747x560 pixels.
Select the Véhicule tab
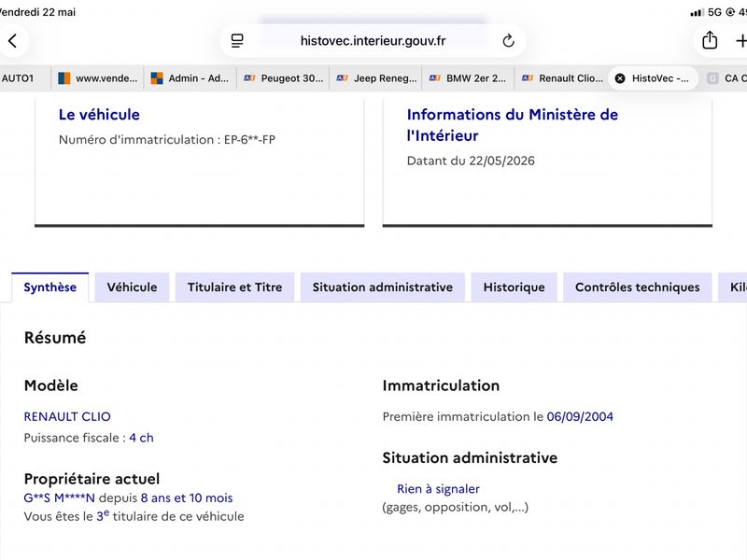tap(132, 287)
